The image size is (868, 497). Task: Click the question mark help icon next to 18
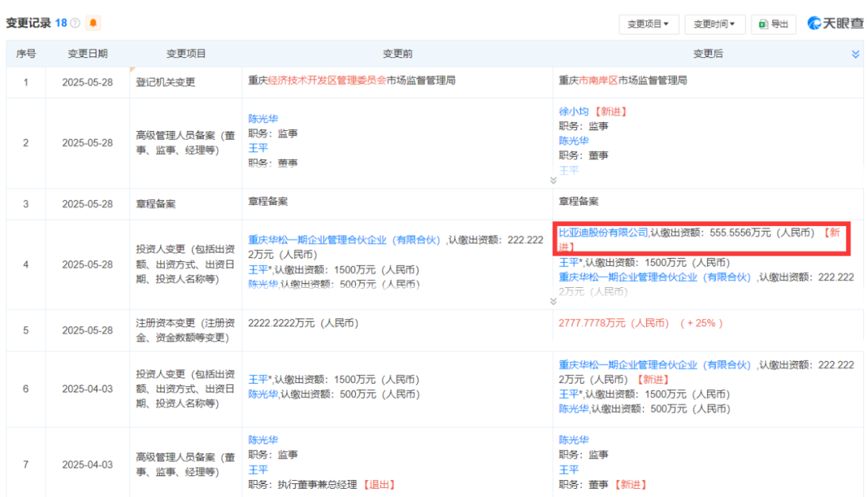click(75, 23)
